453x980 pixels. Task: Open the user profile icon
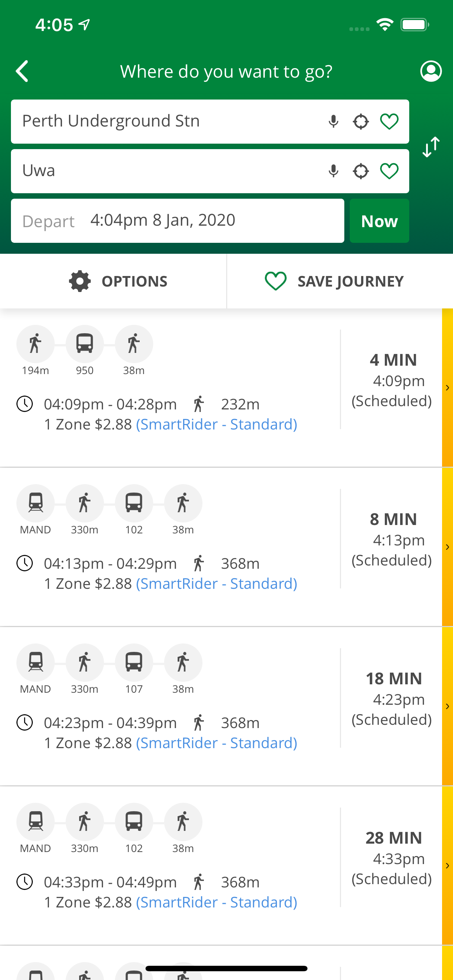tap(430, 71)
